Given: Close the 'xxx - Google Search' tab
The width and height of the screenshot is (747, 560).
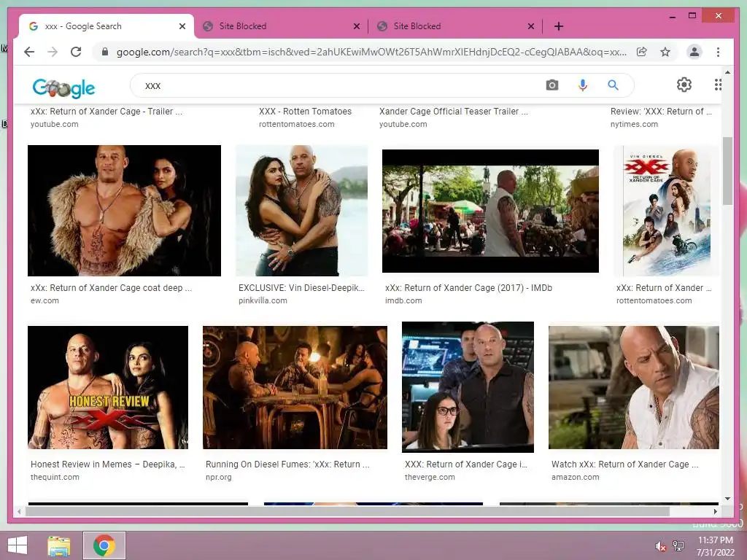Looking at the screenshot, I should 182,26.
